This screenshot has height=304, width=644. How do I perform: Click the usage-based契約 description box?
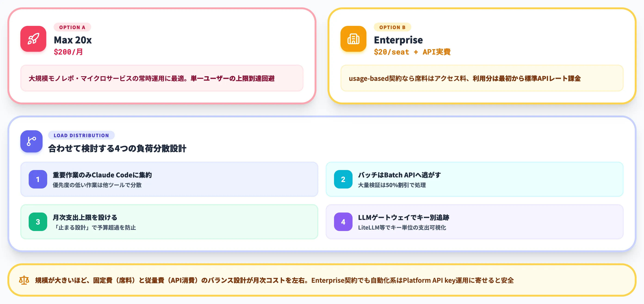coord(482,78)
